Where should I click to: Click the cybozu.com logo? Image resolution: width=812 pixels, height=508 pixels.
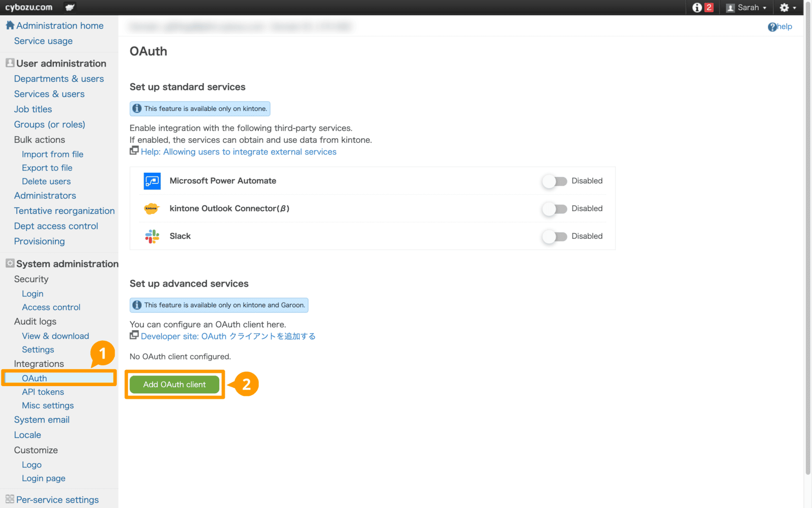[29, 7]
